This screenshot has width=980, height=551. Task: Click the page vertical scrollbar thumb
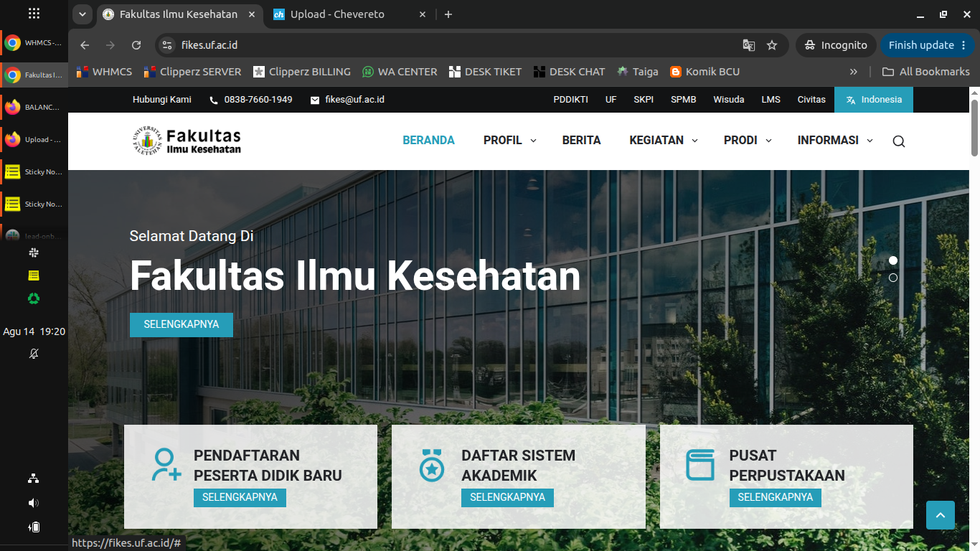tap(975, 127)
